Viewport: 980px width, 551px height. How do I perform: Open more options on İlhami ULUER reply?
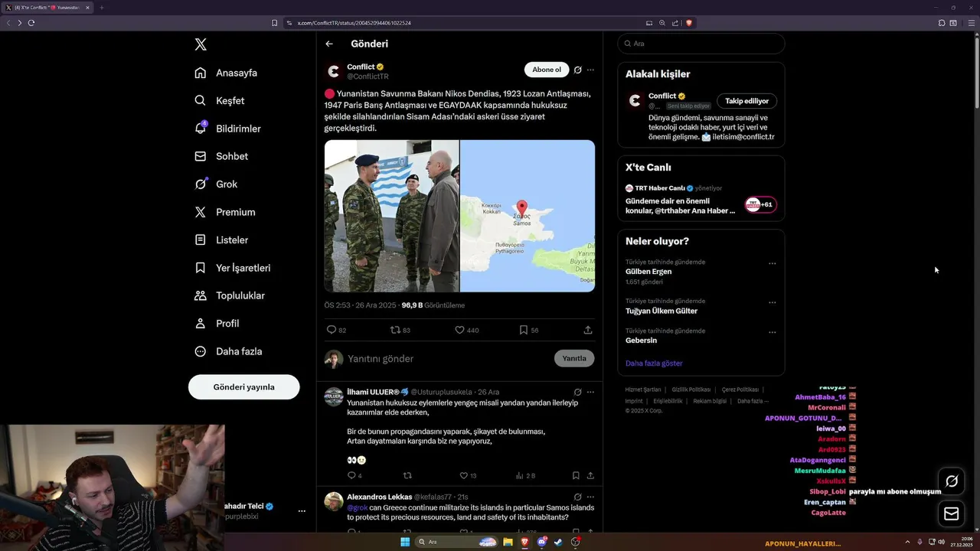590,392
